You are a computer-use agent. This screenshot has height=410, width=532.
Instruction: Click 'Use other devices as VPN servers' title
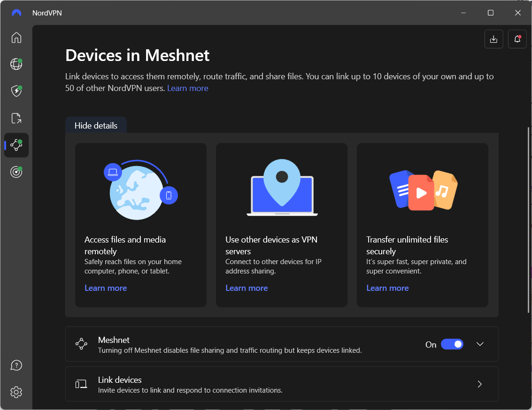coord(271,245)
